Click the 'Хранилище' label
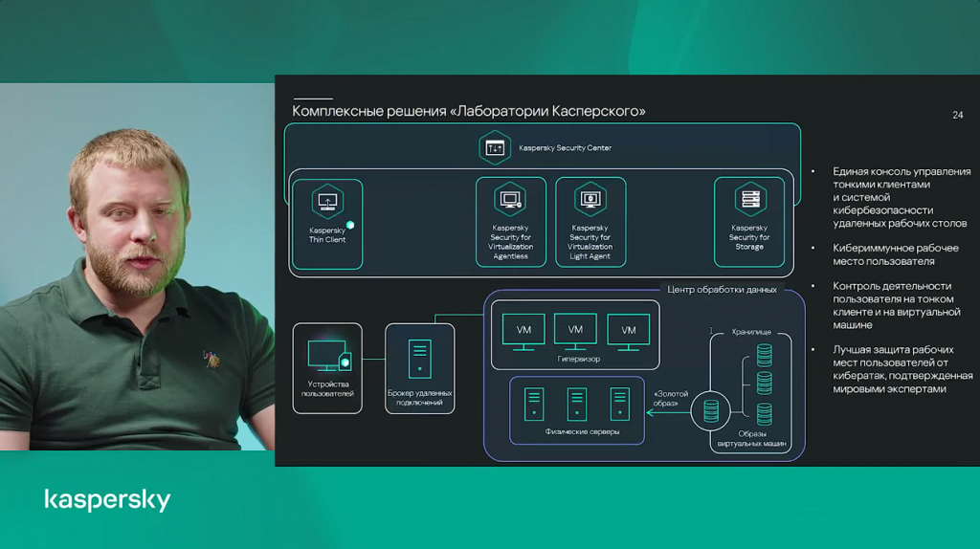 (751, 332)
